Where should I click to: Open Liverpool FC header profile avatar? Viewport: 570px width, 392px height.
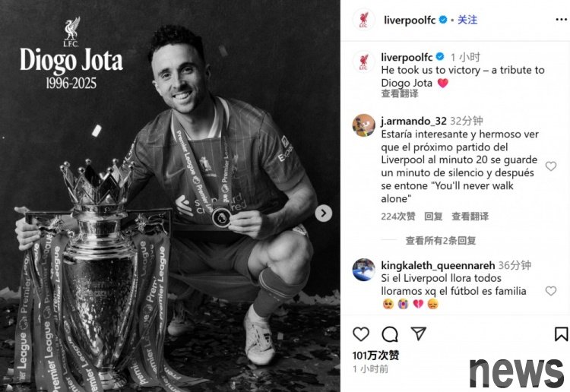pyautogui.click(x=364, y=20)
